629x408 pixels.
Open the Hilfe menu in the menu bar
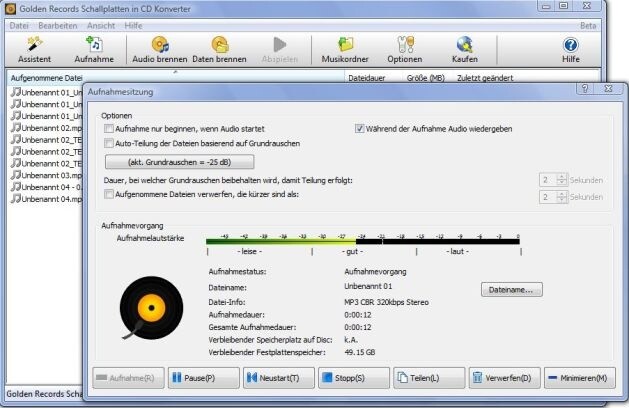133,26
